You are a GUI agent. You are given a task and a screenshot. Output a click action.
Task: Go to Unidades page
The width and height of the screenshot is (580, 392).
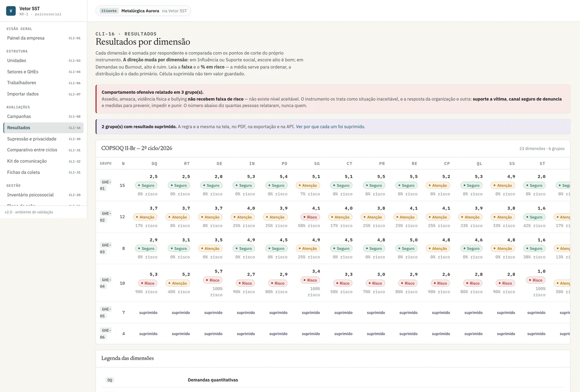pos(43,61)
